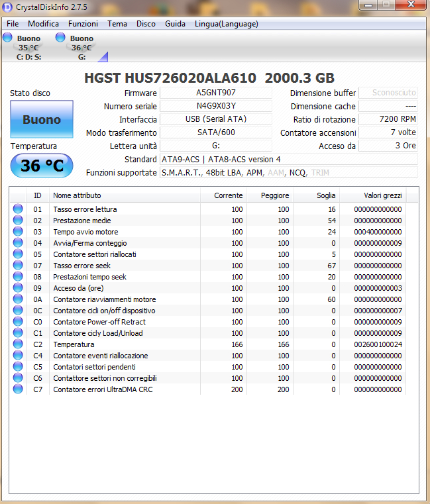This screenshot has height=504, width=430.
Task: Click status orb for Avvia/Ferma conteggio
Action: click(x=18, y=242)
